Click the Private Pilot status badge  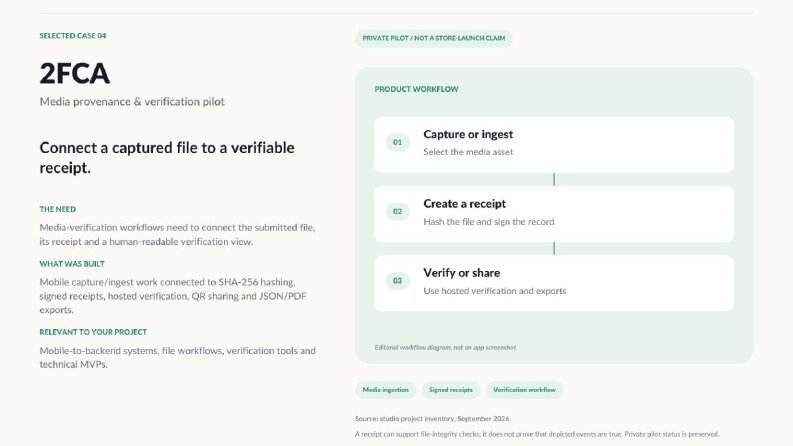pos(434,38)
